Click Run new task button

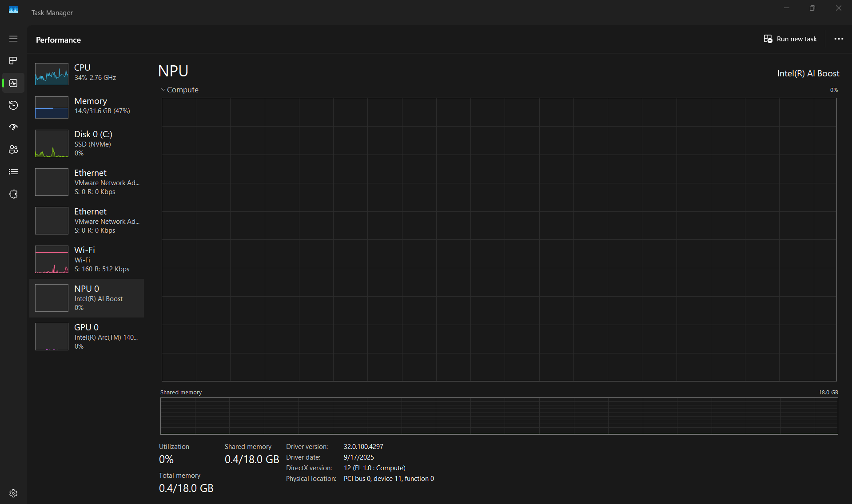[790, 39]
